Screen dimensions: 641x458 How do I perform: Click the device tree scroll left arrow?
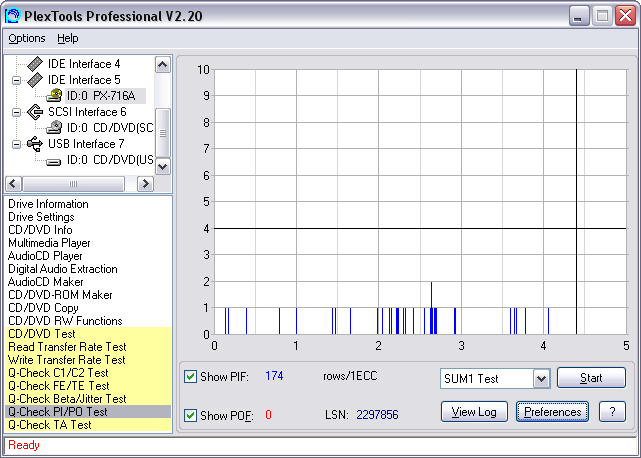click(13, 184)
